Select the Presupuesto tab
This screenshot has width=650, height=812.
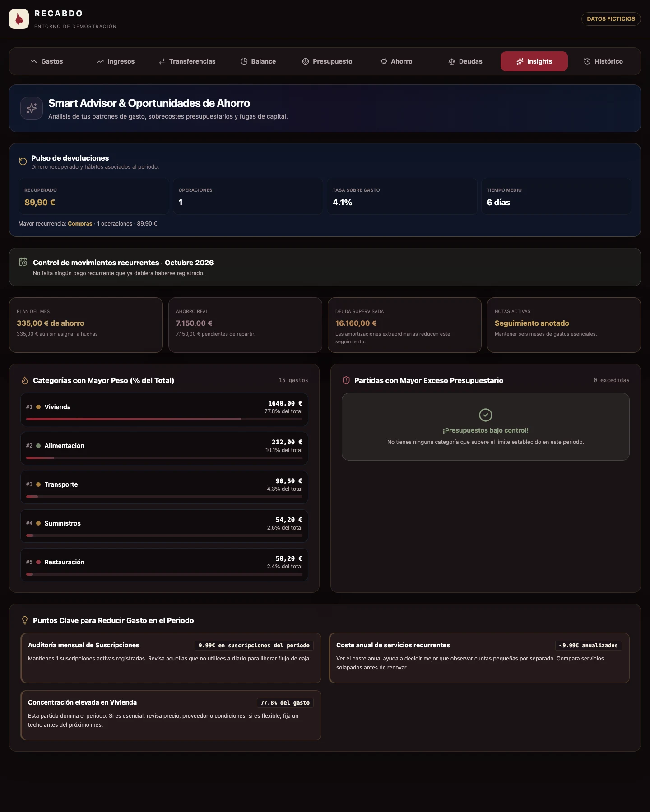point(327,61)
